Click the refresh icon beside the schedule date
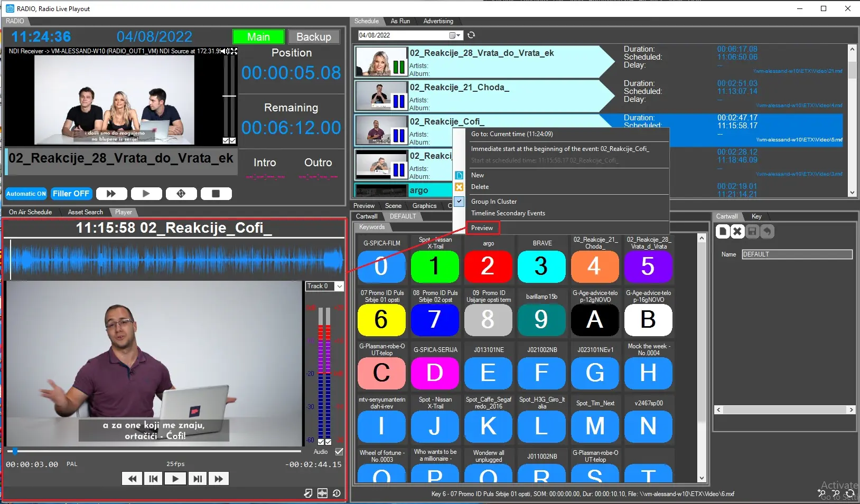 (x=471, y=35)
